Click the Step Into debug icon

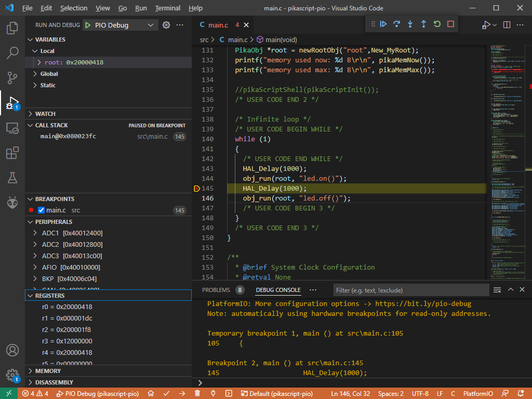tap(410, 24)
